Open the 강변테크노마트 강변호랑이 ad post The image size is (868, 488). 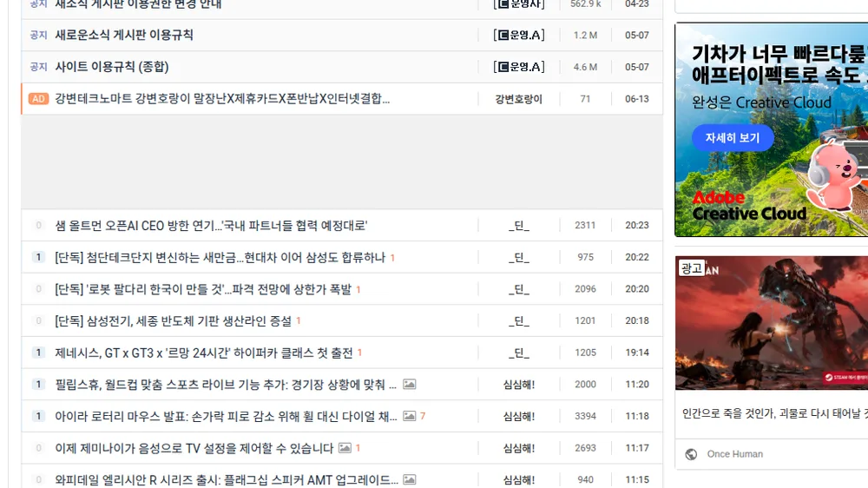click(222, 99)
